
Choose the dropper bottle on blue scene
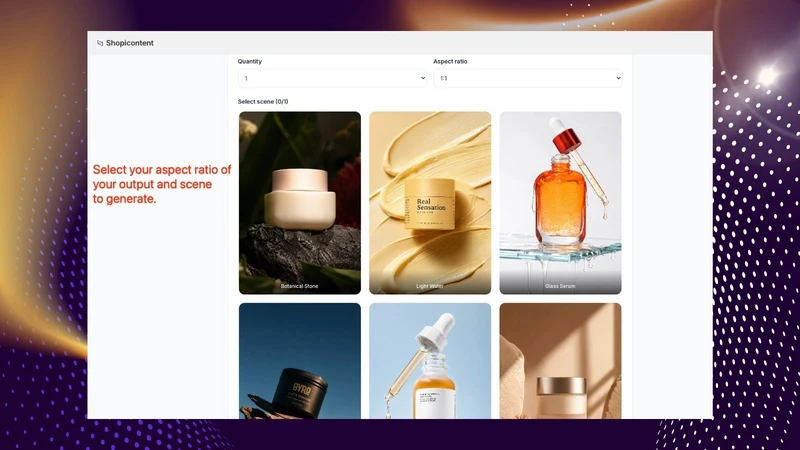tap(430, 361)
